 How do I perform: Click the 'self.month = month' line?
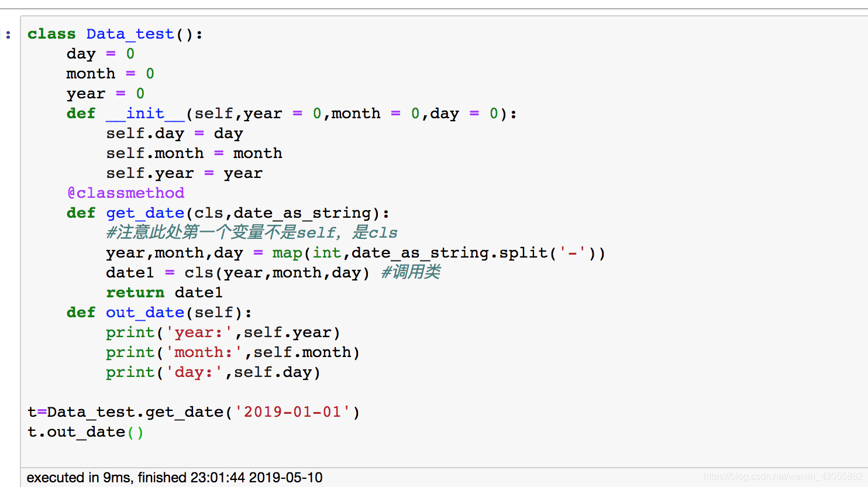(x=194, y=154)
